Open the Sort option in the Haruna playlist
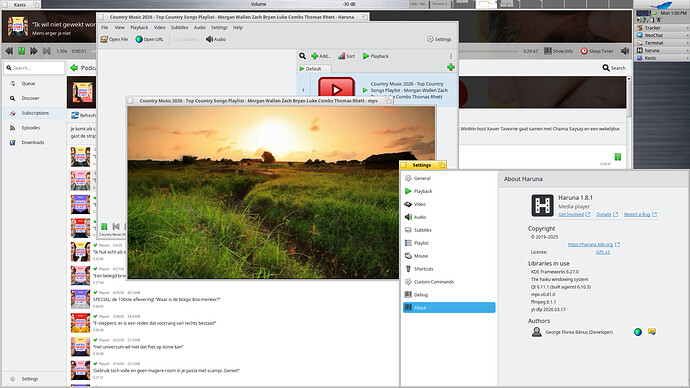 [347, 56]
